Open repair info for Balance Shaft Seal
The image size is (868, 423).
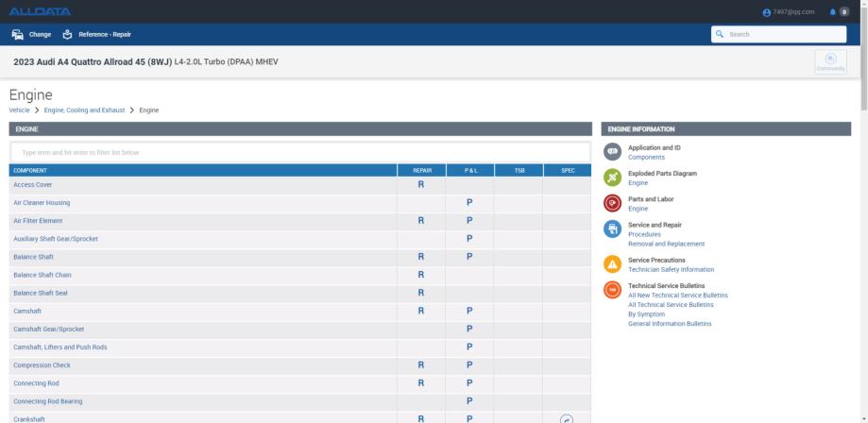(x=420, y=293)
